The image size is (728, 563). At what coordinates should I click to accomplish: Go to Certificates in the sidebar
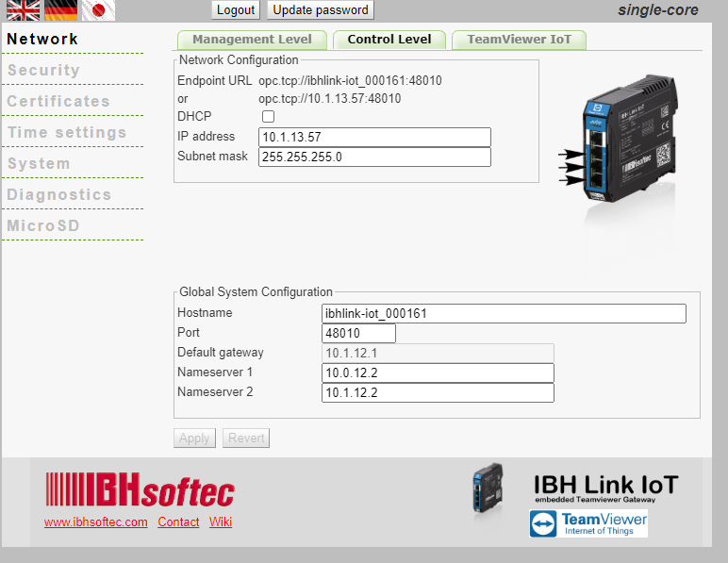(x=58, y=101)
